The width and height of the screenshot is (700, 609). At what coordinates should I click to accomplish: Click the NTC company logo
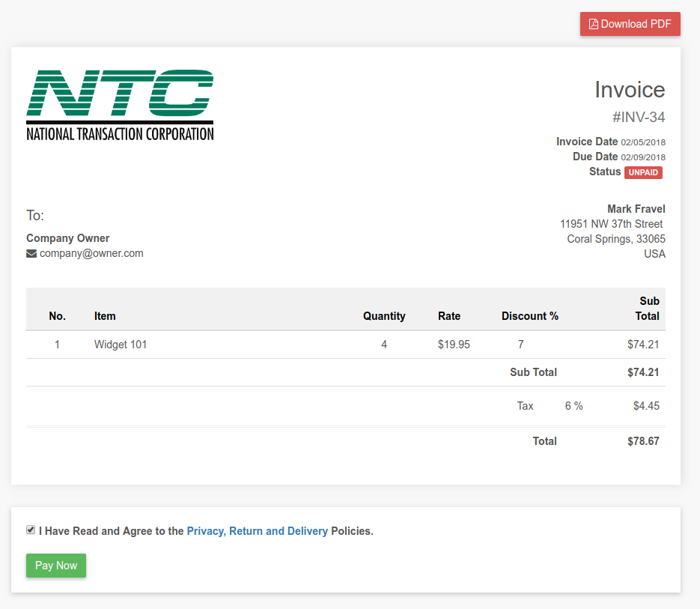[120, 105]
